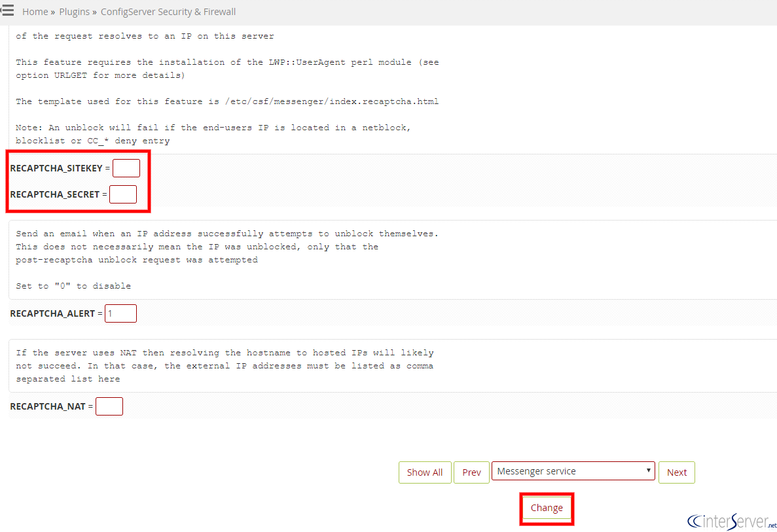Expand the Messenger service dropdown
This screenshot has height=532, width=777.
[573, 471]
